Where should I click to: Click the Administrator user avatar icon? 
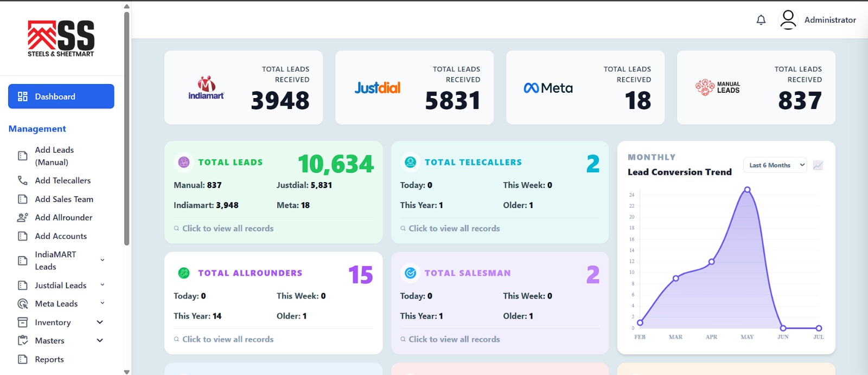pyautogui.click(x=788, y=20)
